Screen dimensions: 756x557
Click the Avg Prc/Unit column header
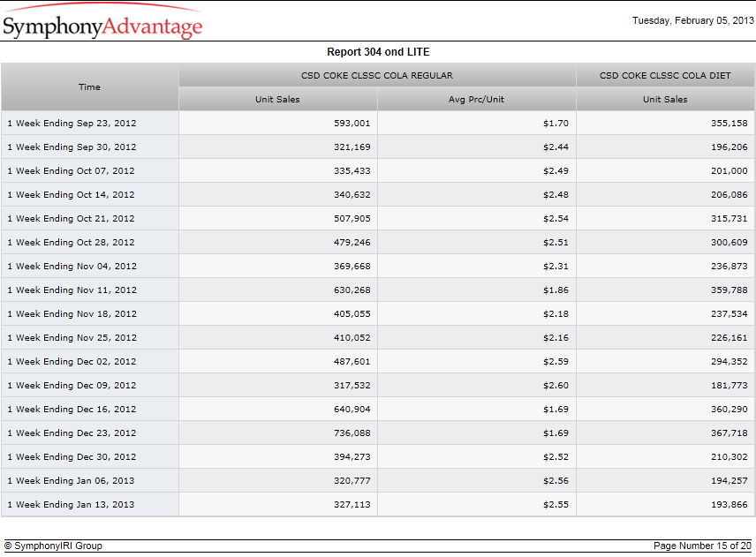[476, 99]
